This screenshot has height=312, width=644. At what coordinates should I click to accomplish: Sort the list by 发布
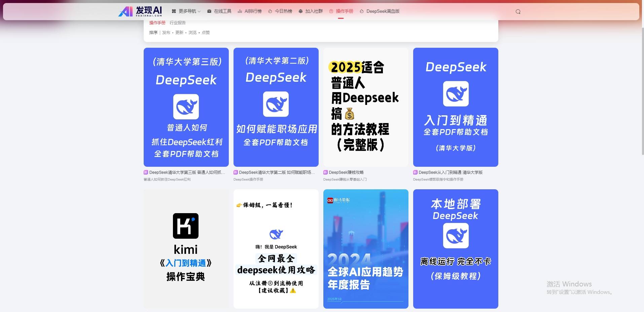(x=166, y=32)
